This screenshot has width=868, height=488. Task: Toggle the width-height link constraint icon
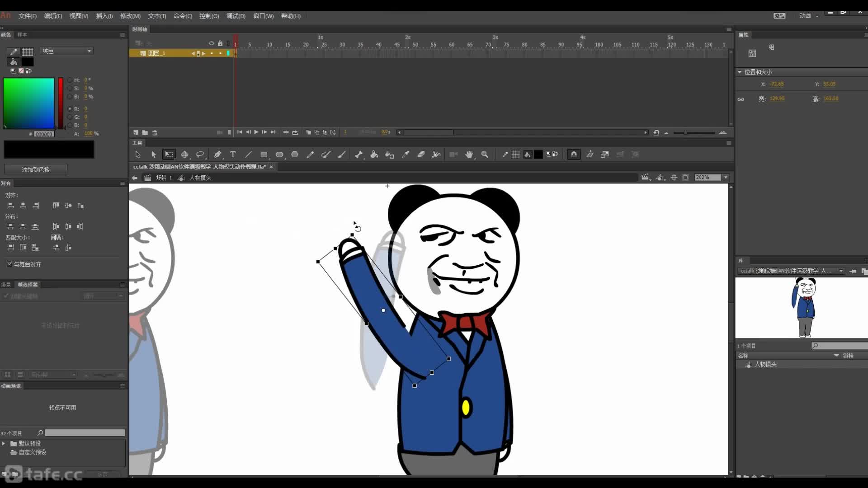click(741, 99)
